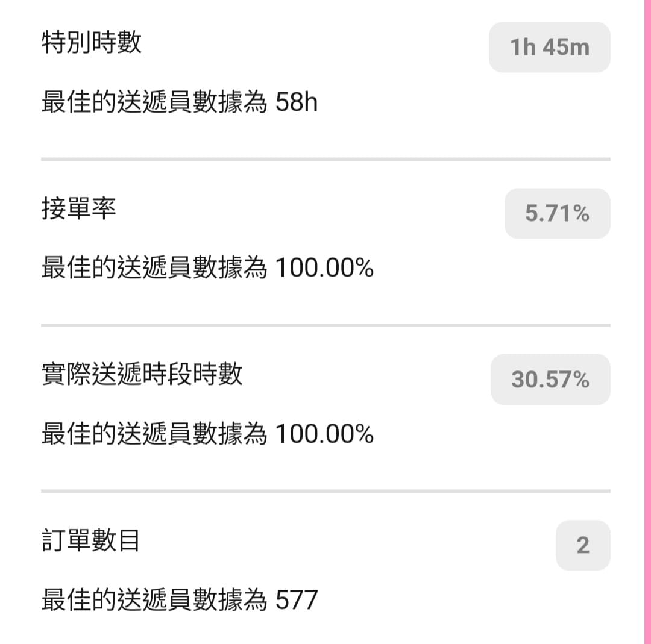The image size is (651, 644).
Task: Tap the 30.57% delivery hours badge
Action: [550, 380]
